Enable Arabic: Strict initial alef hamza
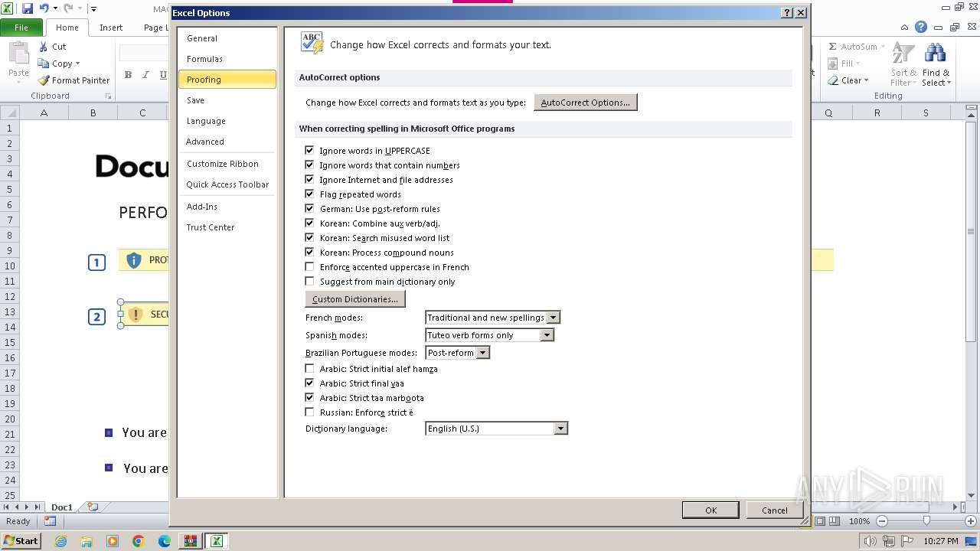 click(x=309, y=368)
